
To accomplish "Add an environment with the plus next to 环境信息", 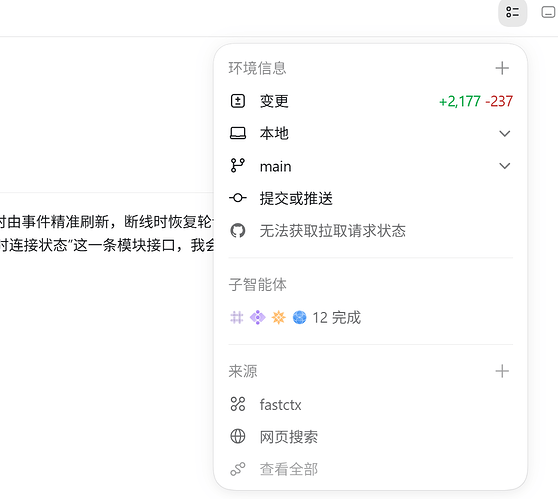I will pyautogui.click(x=502, y=68).
